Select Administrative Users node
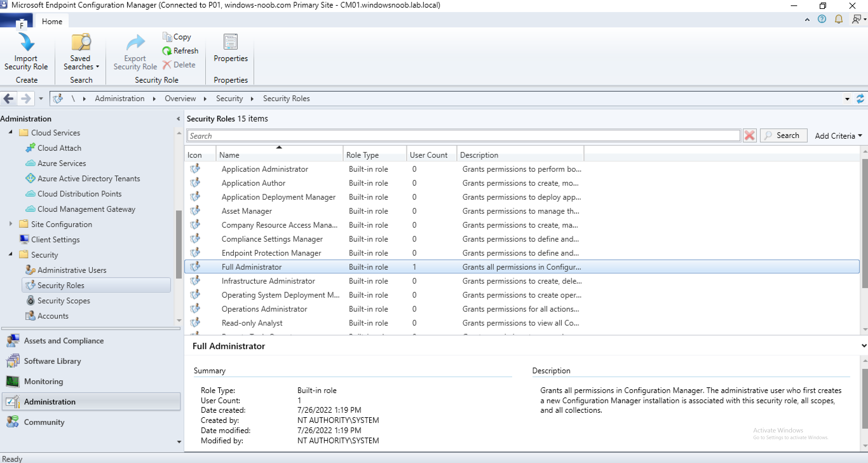 (66, 270)
